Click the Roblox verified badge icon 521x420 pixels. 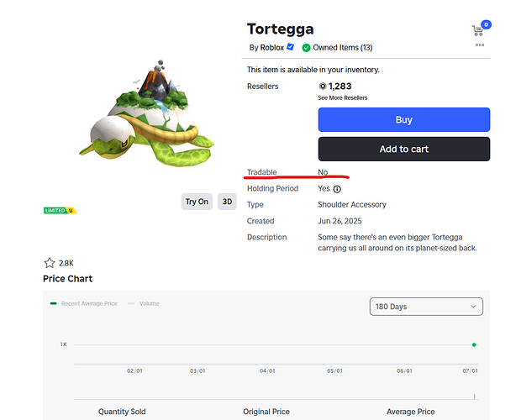(x=291, y=47)
